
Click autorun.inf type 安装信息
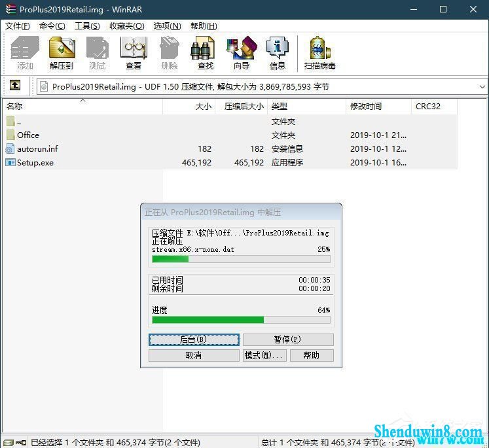(x=287, y=148)
